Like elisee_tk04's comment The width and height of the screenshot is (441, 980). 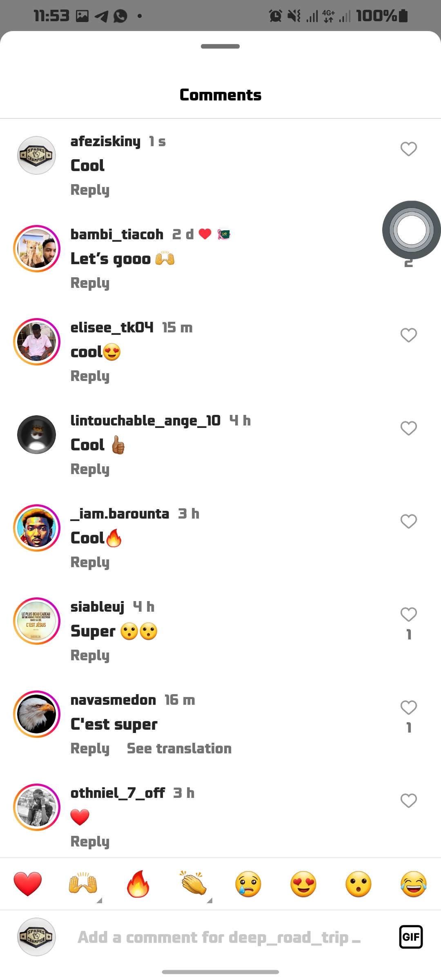(x=408, y=335)
